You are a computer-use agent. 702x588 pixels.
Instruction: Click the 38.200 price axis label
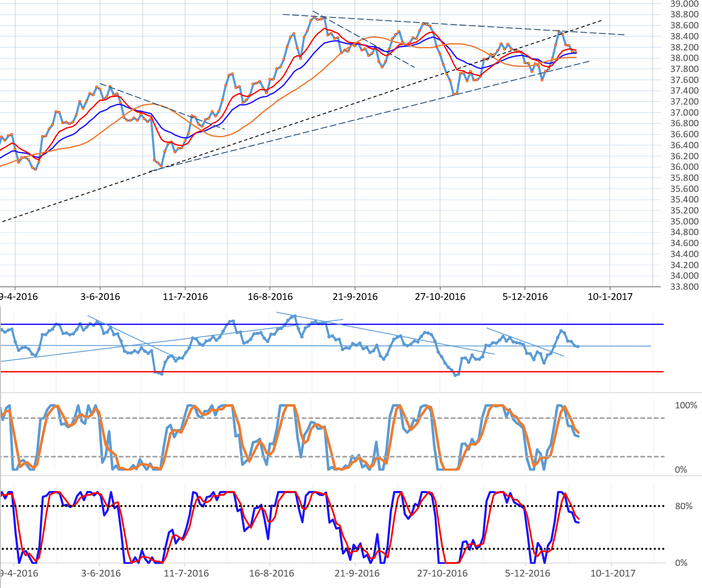tap(684, 47)
